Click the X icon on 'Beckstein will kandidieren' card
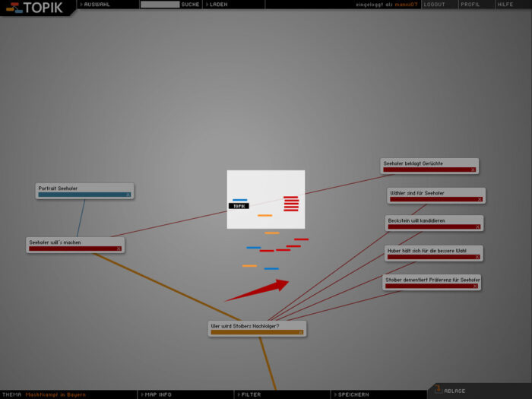This screenshot has width=532, height=399. click(x=478, y=226)
